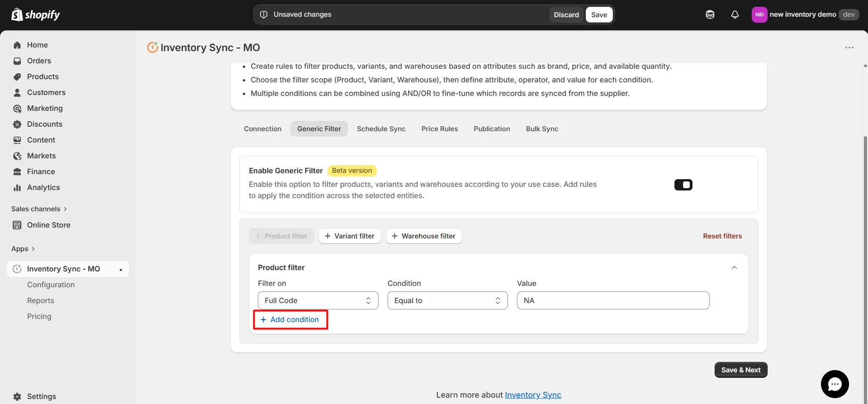Screen dimensions: 868x404
Task: Click the Value input field containing NA
Action: pos(613,300)
